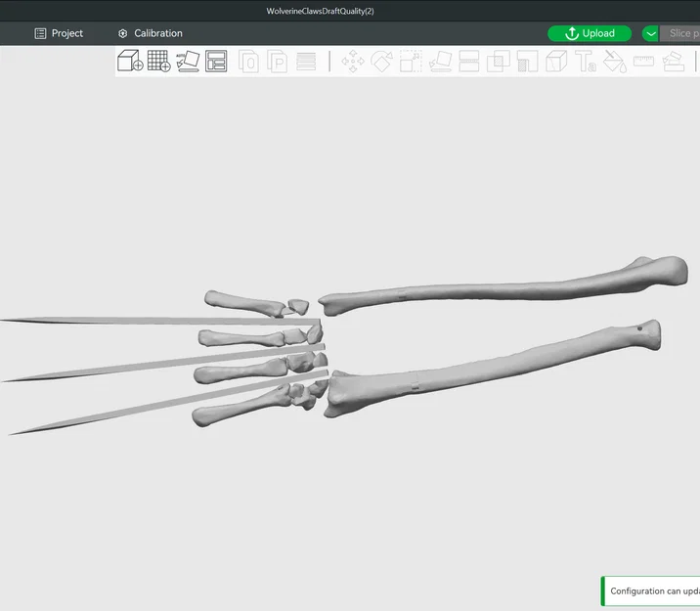700x611 pixels.
Task: Activate the Measure ruler tool
Action: 643,62
